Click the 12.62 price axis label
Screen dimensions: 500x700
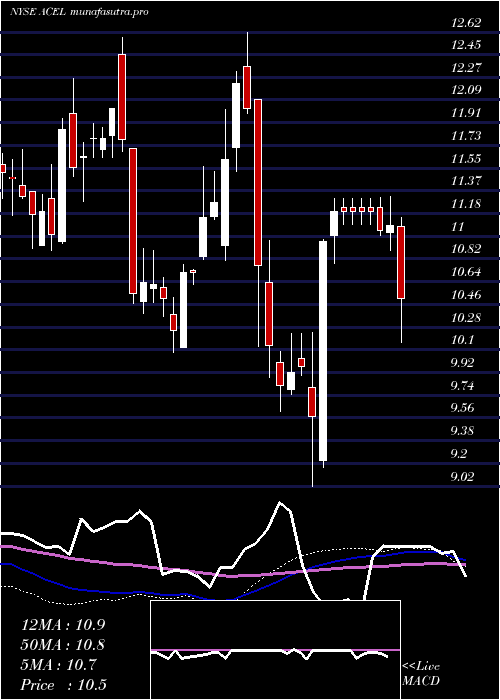click(466, 22)
